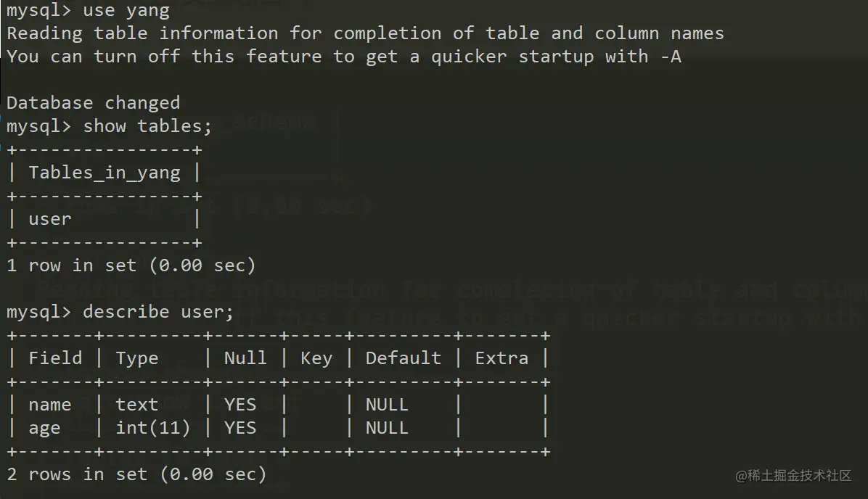Click the '2 rows in set' result line
The height and width of the screenshot is (499, 868).
[136, 474]
